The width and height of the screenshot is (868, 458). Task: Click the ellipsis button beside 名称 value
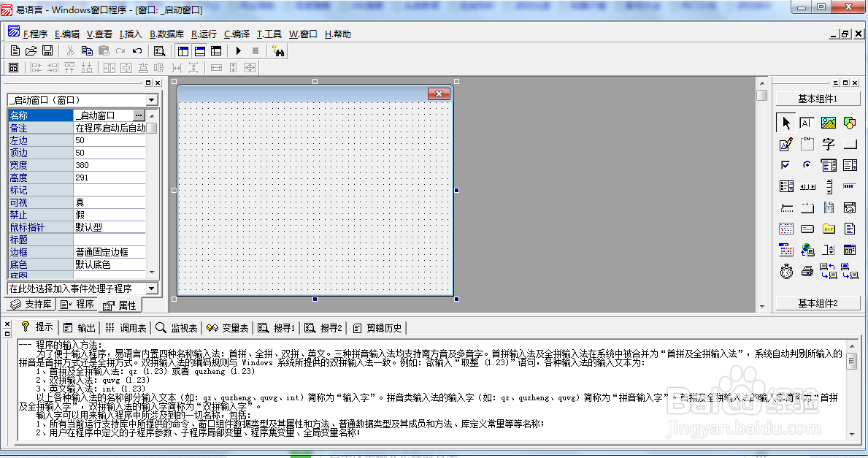(139, 115)
